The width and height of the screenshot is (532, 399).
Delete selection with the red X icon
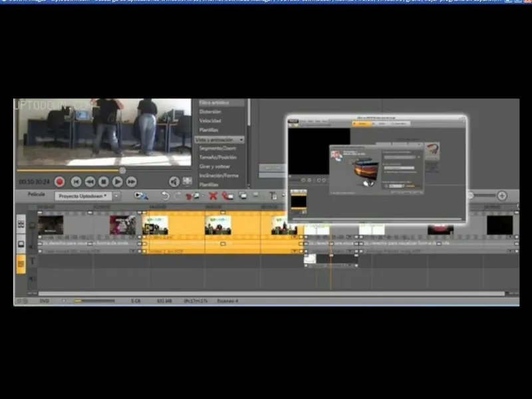point(213,196)
